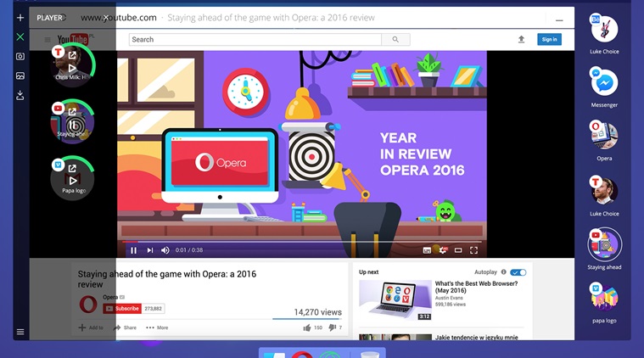Open the Luke Choice TED bubble
Image resolution: width=644 pixels, height=358 pixels.
(x=604, y=191)
